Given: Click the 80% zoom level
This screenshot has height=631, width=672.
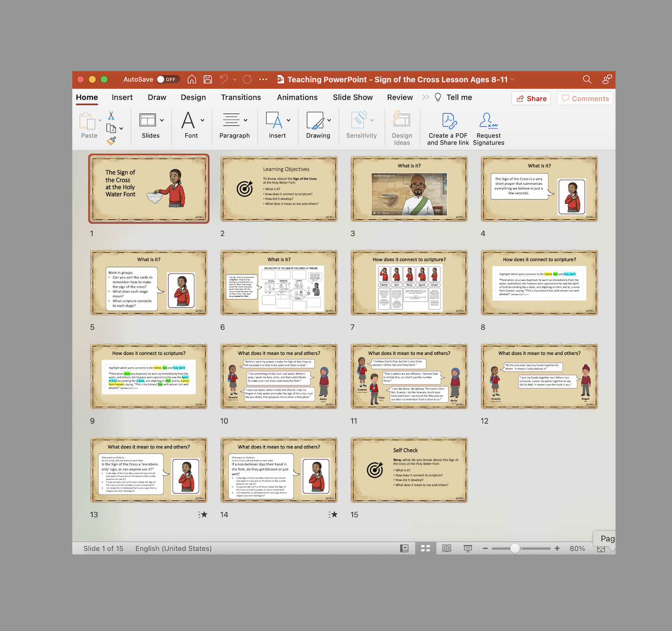Looking at the screenshot, I should [577, 548].
